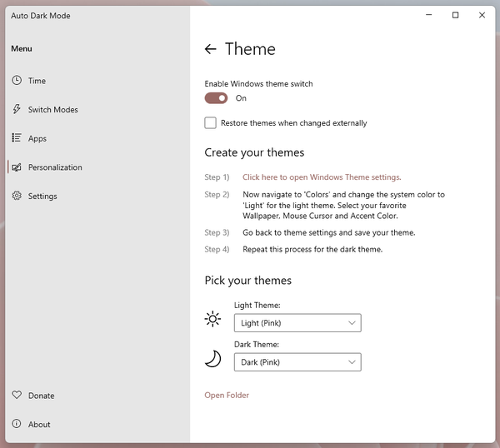Maximize the Auto Dark Mode window
This screenshot has width=500, height=448.
coord(455,15)
